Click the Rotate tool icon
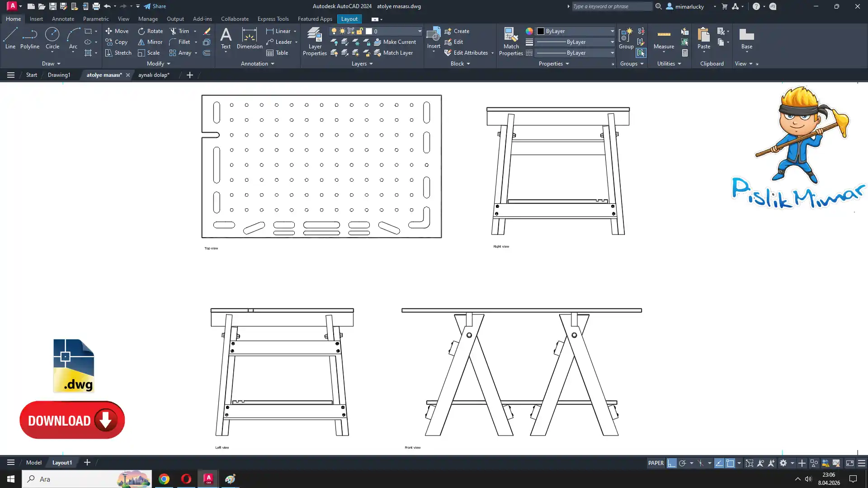This screenshot has width=868, height=488. tap(142, 31)
